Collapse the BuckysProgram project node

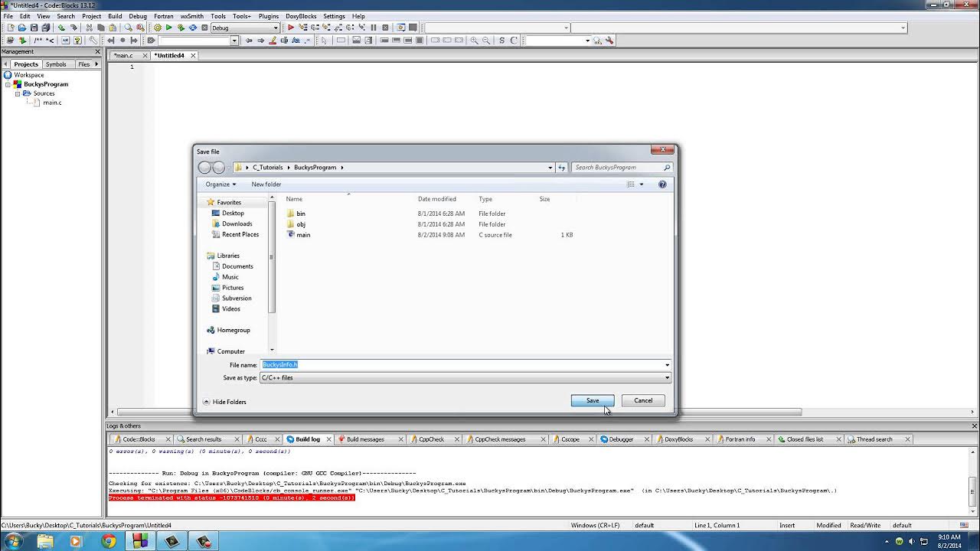point(8,84)
